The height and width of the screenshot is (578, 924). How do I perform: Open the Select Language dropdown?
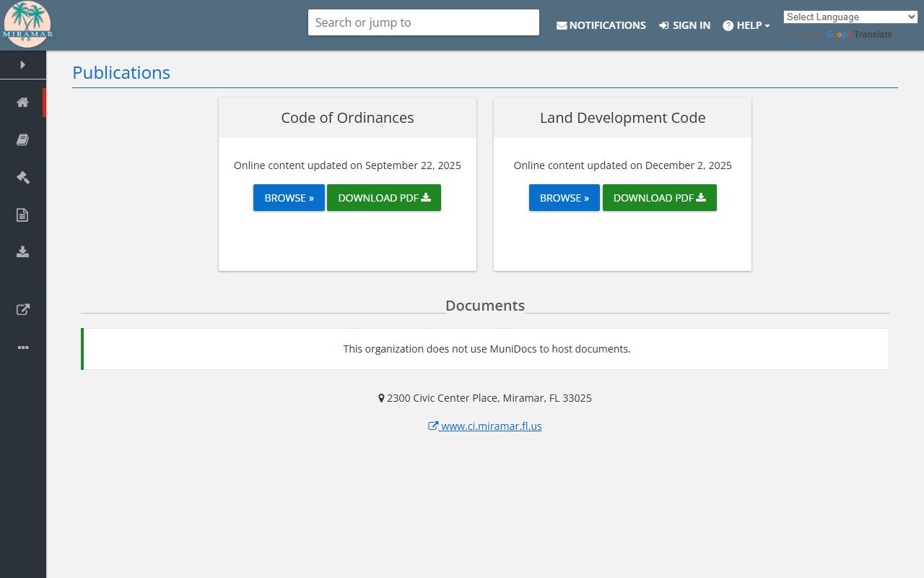[850, 17]
